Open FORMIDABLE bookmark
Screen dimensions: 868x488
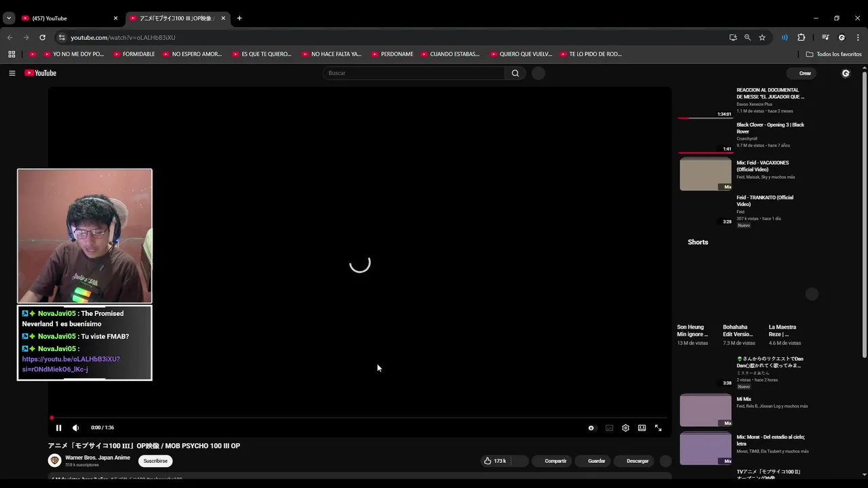[x=134, y=54]
